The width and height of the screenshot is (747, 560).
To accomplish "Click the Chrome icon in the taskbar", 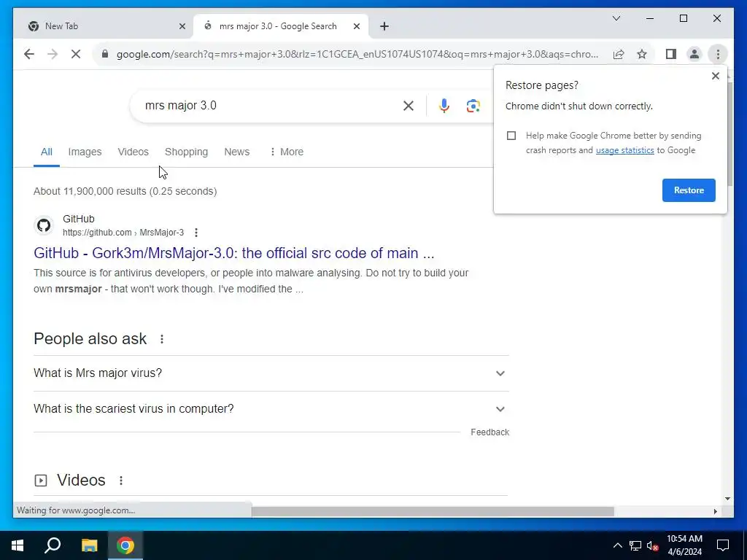I will click(x=125, y=545).
